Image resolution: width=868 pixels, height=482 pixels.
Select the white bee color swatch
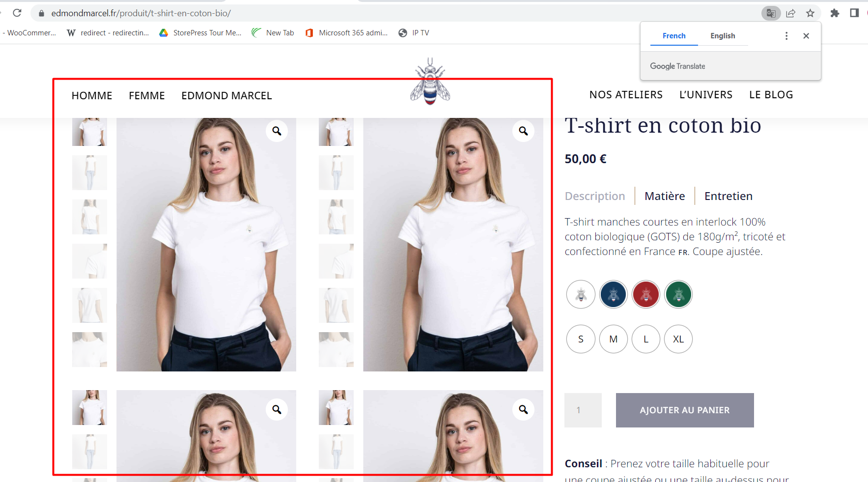click(x=581, y=294)
